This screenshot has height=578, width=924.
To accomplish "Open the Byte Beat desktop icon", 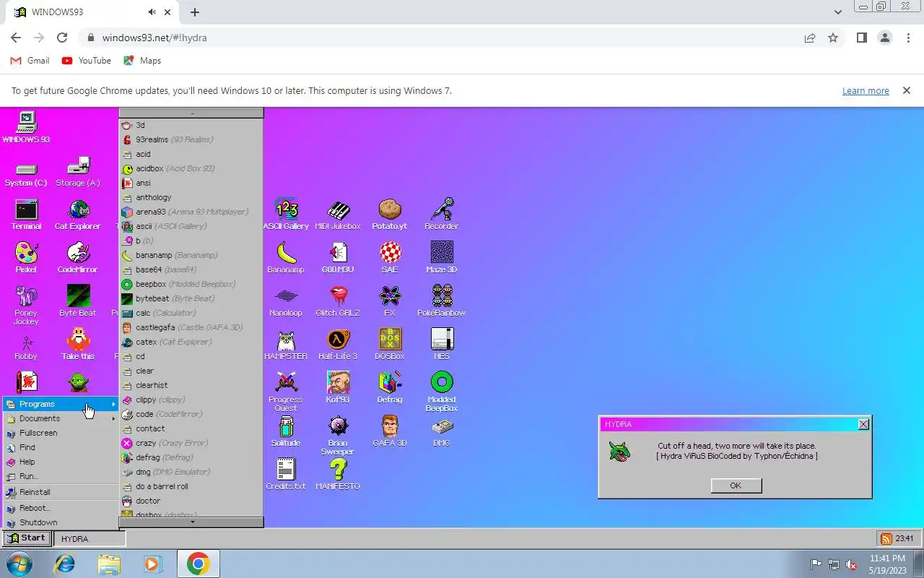I will pos(78,301).
